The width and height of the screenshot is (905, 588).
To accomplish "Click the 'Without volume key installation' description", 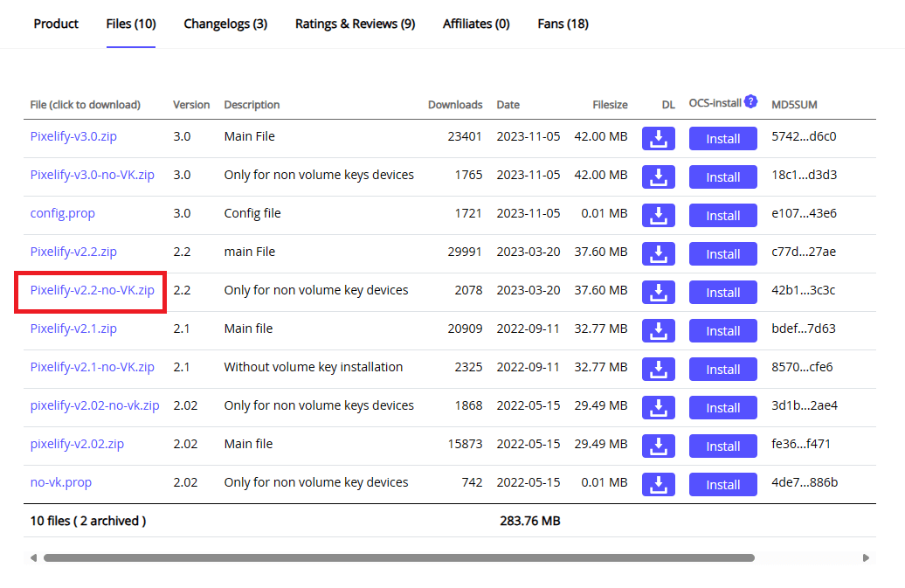I will (314, 368).
